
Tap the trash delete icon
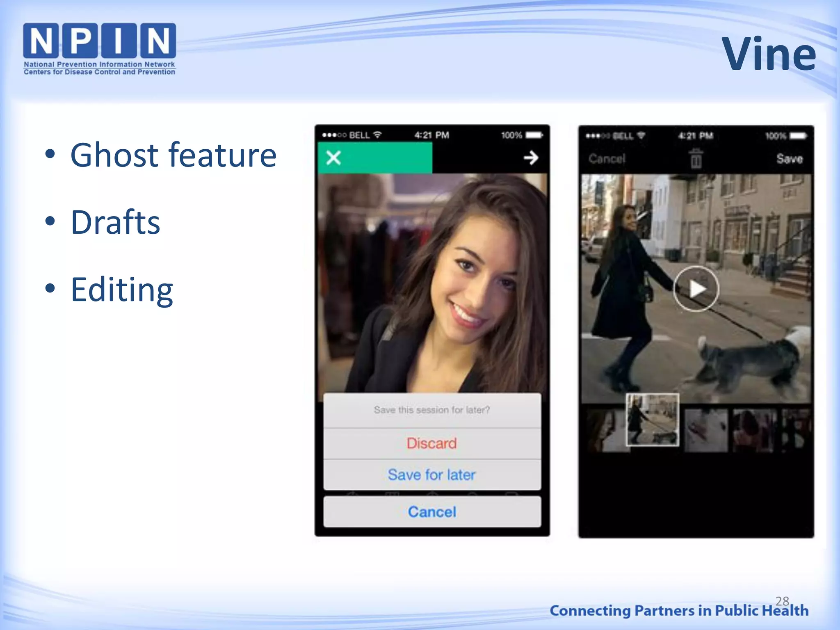[x=696, y=159]
